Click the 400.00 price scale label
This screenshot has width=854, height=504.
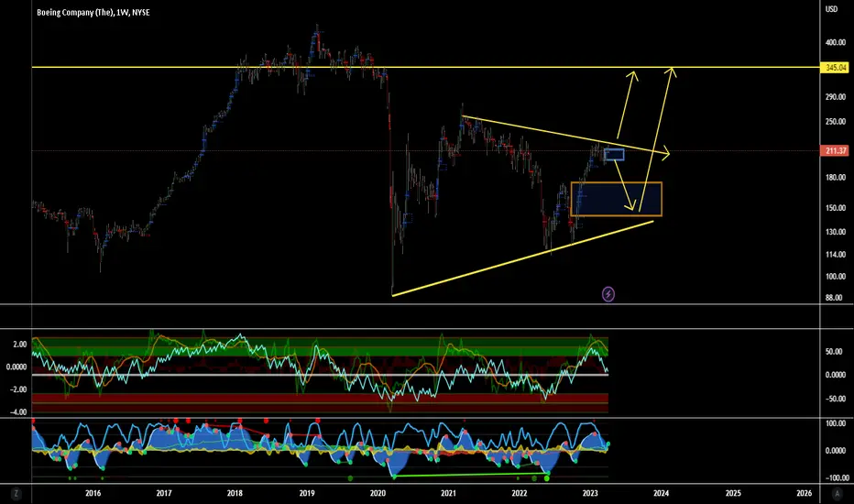click(x=836, y=42)
